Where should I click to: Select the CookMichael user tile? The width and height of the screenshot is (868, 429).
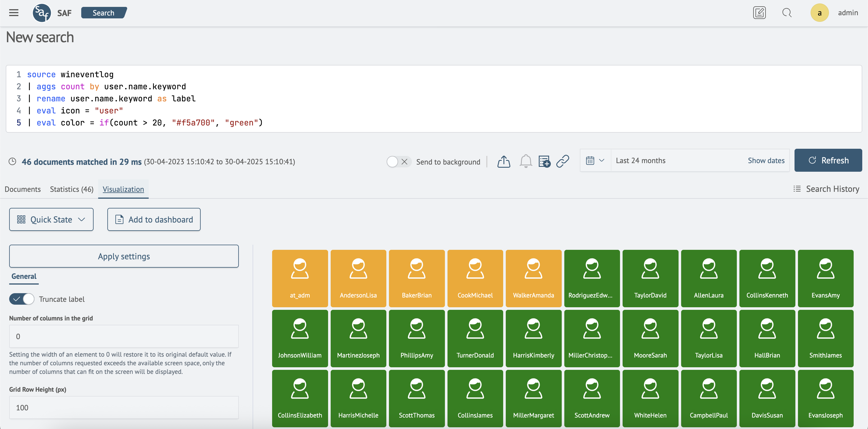point(475,278)
